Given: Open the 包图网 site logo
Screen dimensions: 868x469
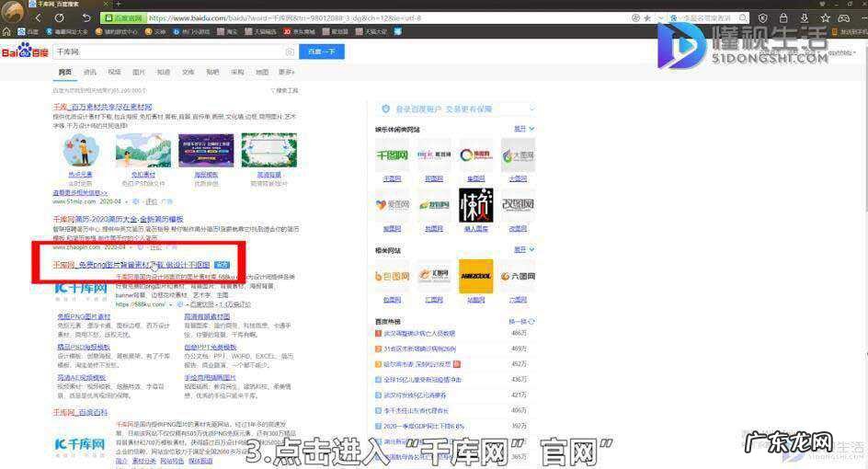Looking at the screenshot, I should pyautogui.click(x=393, y=273).
